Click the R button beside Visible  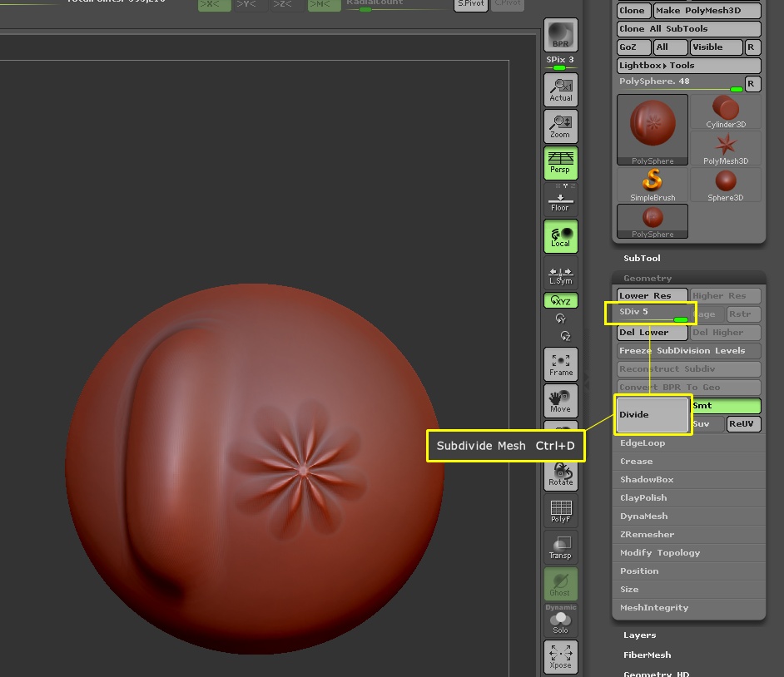tap(752, 47)
